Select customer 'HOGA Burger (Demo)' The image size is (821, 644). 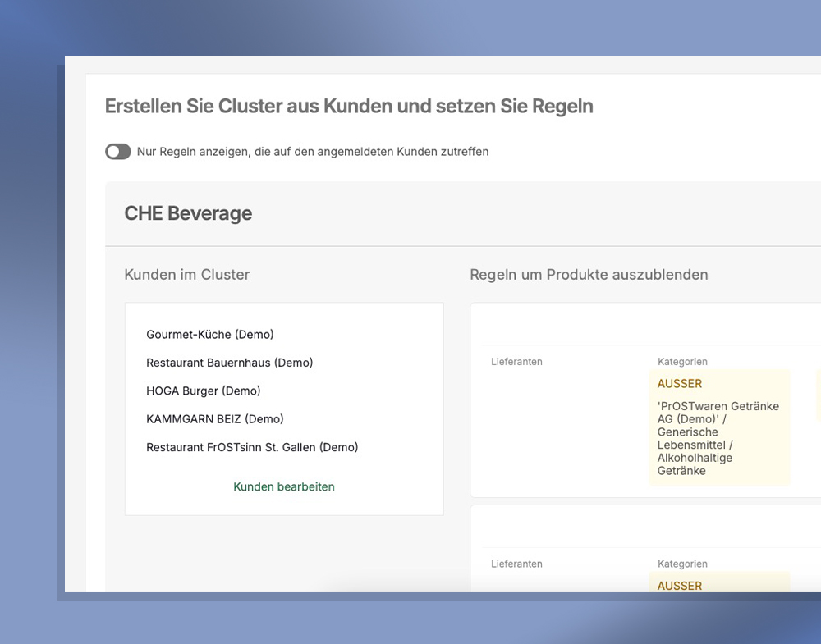pyautogui.click(x=204, y=391)
